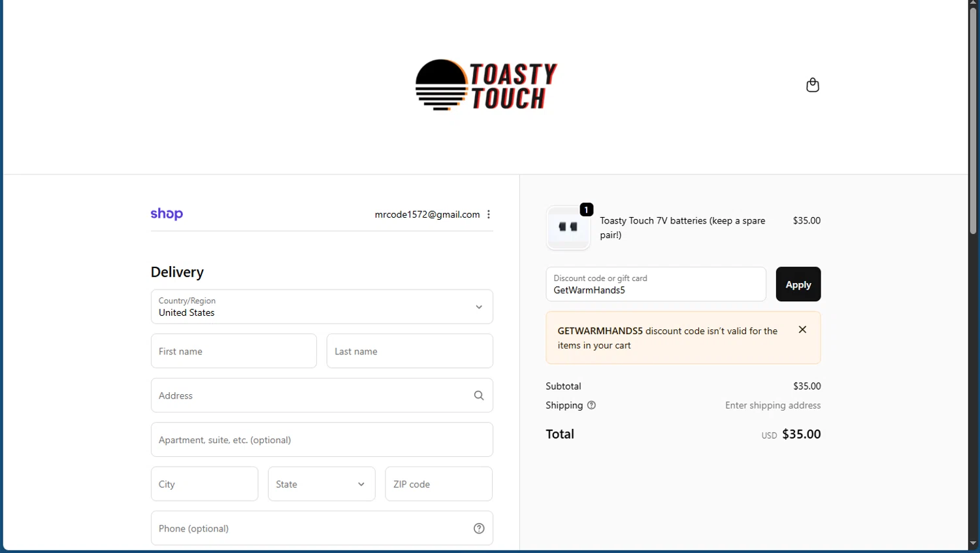This screenshot has height=553, width=980.
Task: Click the Apply discount button
Action: pyautogui.click(x=798, y=284)
